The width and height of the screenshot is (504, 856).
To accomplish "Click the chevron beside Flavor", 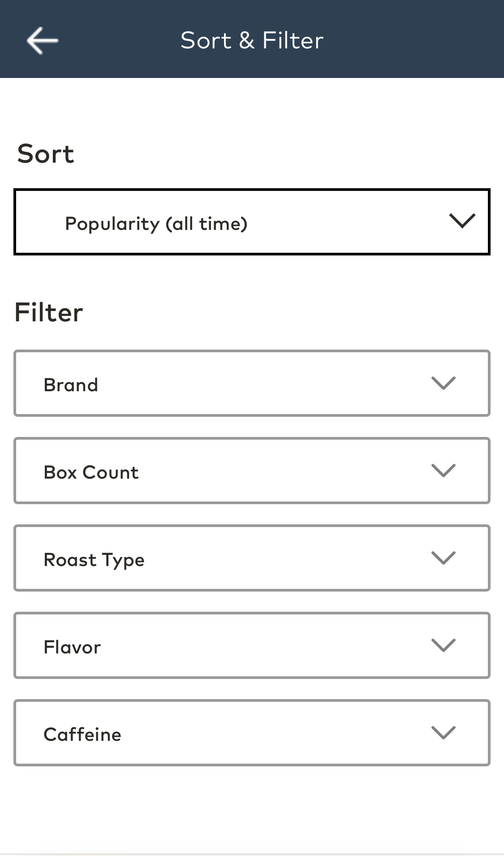I will (443, 645).
